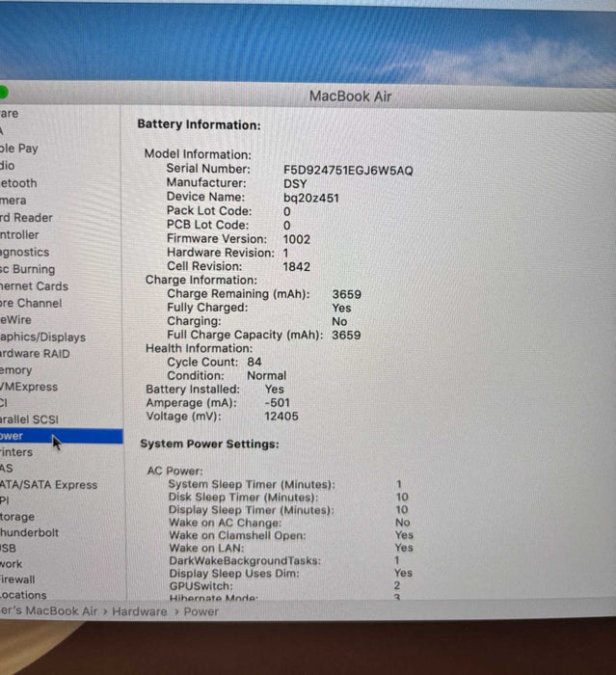Click the green zoom window button
The height and width of the screenshot is (675, 616).
point(3,93)
